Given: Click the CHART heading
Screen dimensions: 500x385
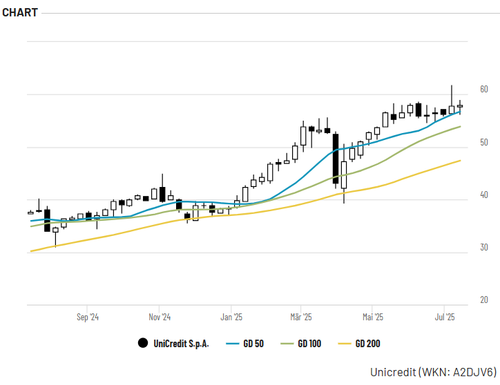Looking at the screenshot, I should [20, 13].
